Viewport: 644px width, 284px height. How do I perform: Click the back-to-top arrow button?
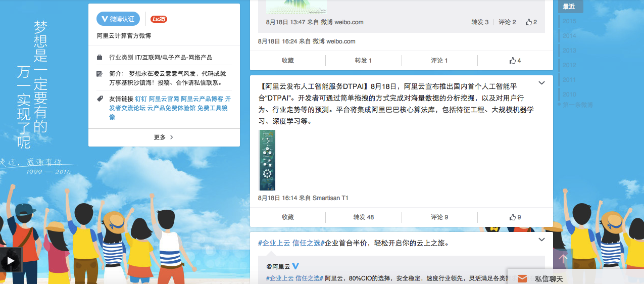click(563, 258)
